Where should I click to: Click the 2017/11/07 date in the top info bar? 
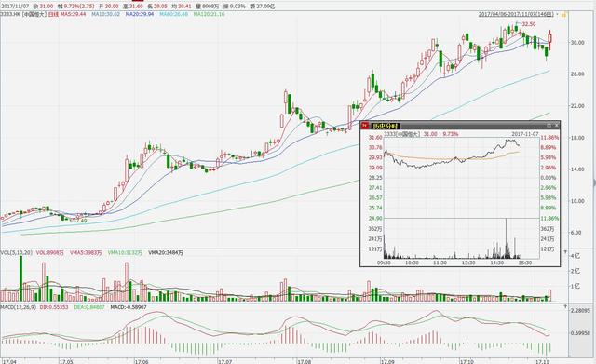15,7
